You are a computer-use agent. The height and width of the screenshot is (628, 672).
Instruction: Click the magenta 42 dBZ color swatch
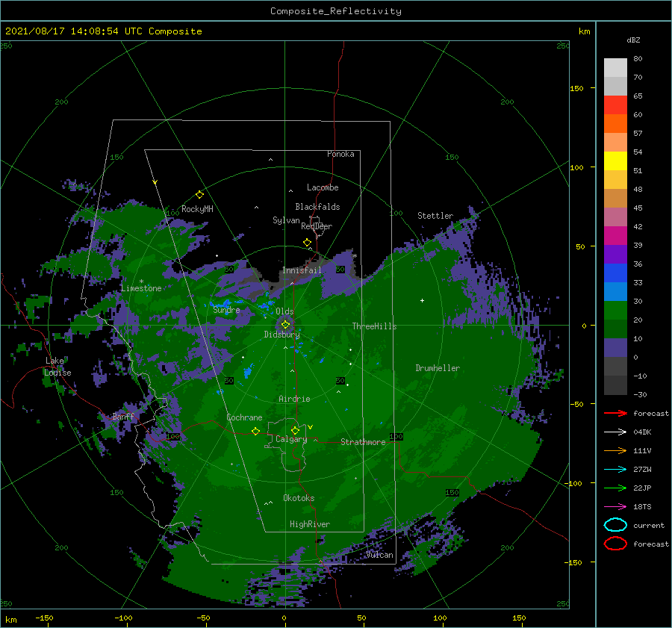pyautogui.click(x=615, y=235)
